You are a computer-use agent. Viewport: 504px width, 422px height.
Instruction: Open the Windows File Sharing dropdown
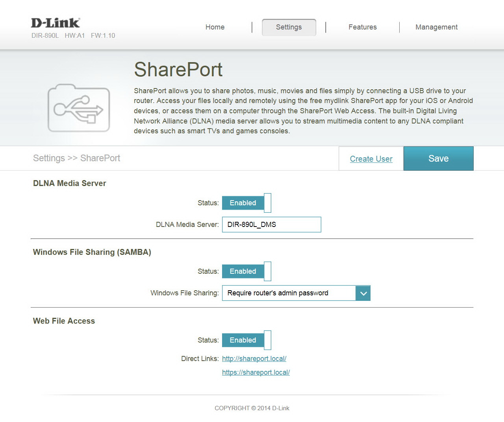(x=296, y=293)
